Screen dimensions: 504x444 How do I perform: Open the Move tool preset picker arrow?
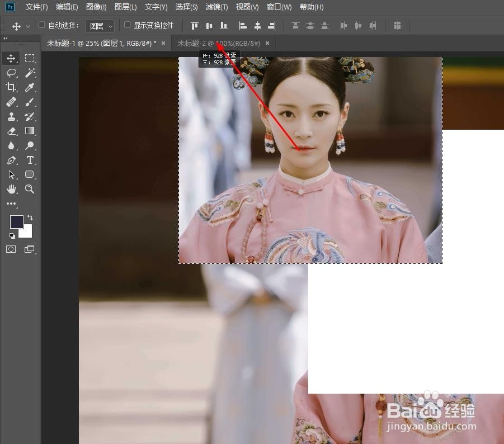pyautogui.click(x=28, y=26)
